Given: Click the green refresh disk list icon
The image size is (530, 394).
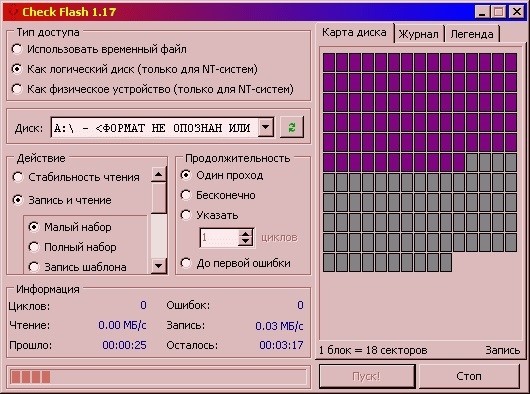Looking at the screenshot, I should (x=292, y=127).
